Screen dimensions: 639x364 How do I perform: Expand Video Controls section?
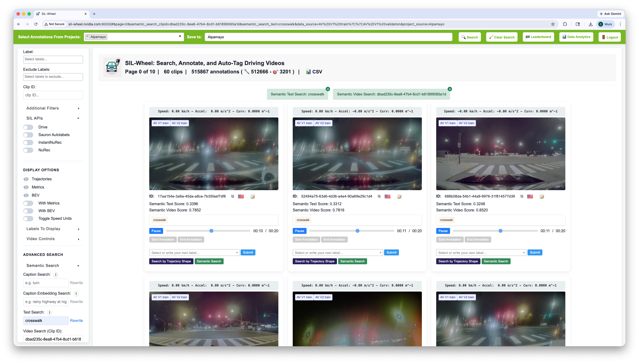point(53,239)
